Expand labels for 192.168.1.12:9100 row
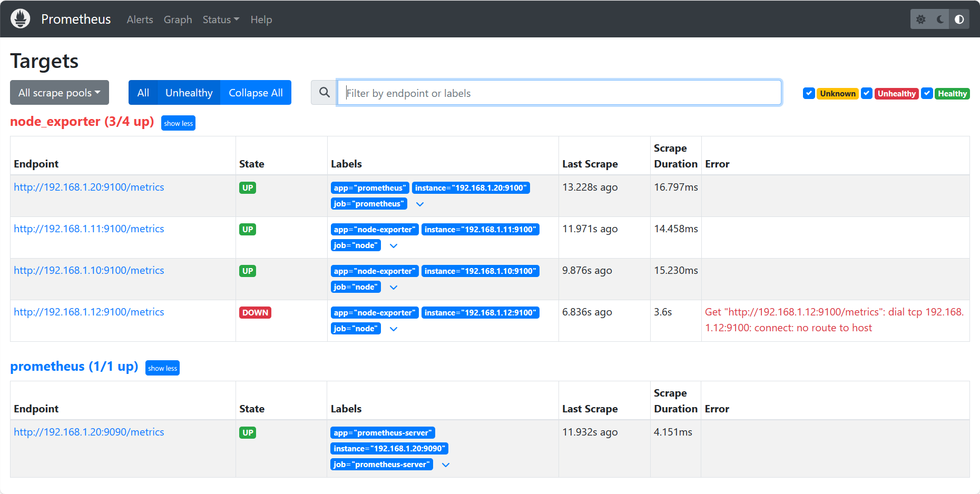The width and height of the screenshot is (980, 494). (x=394, y=329)
